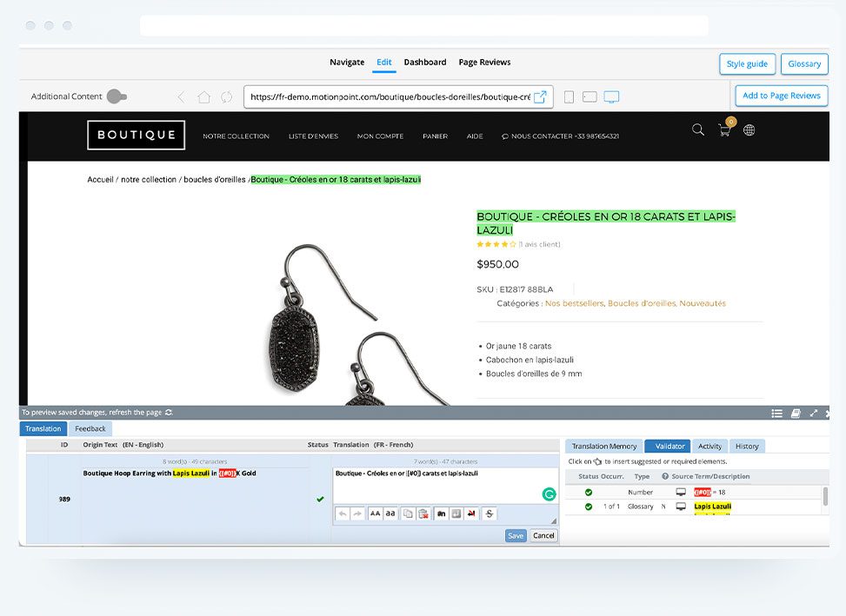This screenshot has height=616, width=846.
Task: Open PANIER menu link
Action: pyautogui.click(x=436, y=136)
